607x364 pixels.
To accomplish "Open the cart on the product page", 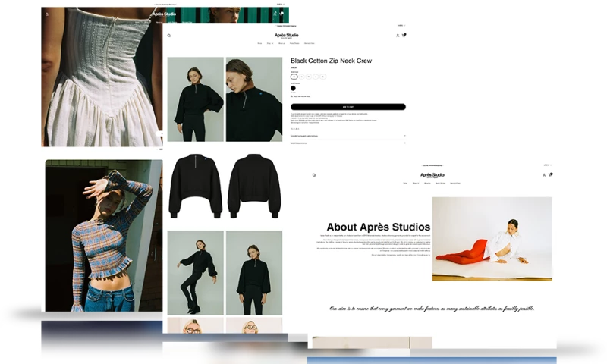I will point(404,35).
